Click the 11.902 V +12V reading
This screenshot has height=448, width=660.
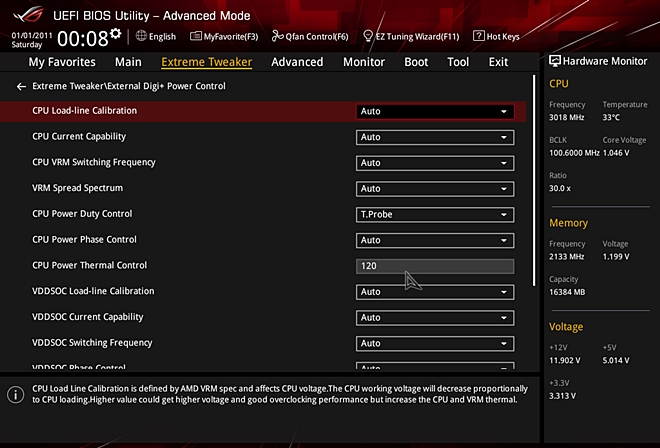click(x=564, y=360)
